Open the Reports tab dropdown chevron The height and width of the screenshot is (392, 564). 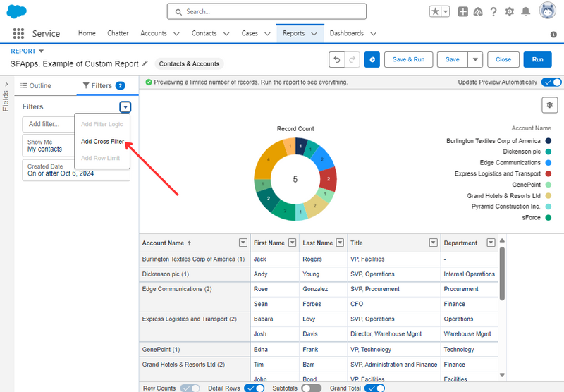coord(314,34)
